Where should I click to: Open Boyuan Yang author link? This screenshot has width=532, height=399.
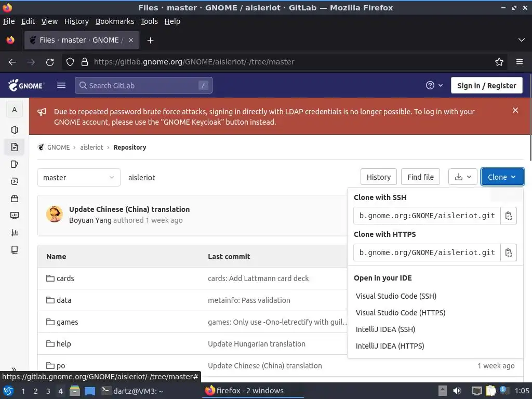tap(90, 220)
